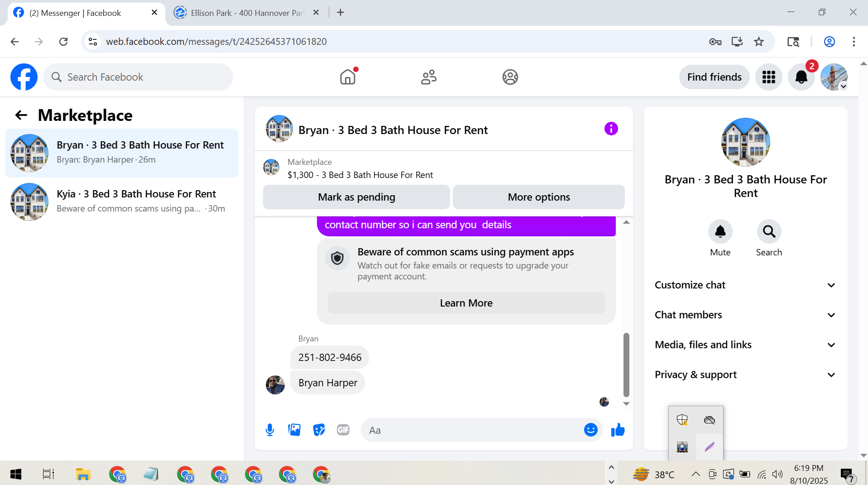This screenshot has height=485, width=868.
Task: Search in conversation magnifier icon
Action: (x=769, y=231)
